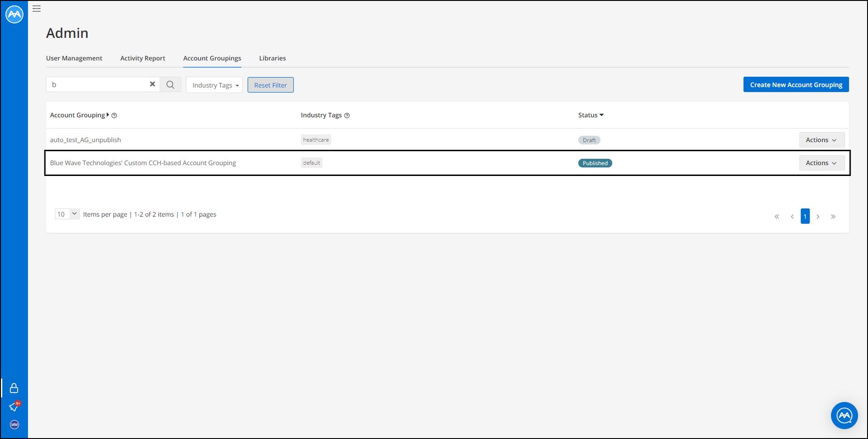Click the Industry Tags help icon
The width and height of the screenshot is (868, 439).
[347, 116]
